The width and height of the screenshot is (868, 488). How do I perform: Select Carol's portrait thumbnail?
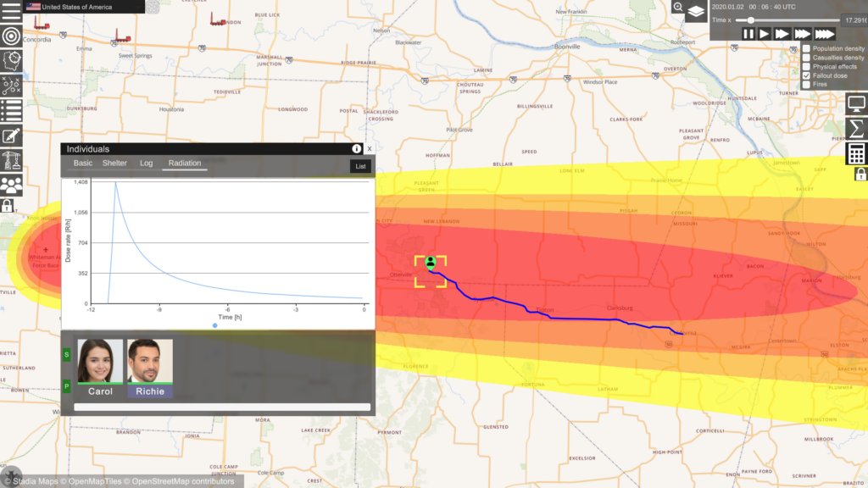[100, 362]
